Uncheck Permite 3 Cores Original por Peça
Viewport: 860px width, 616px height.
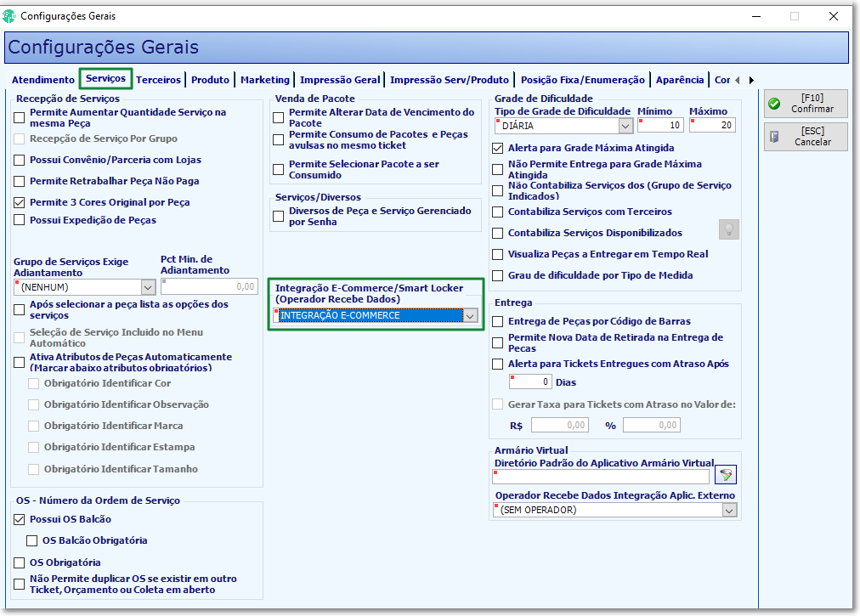20,202
